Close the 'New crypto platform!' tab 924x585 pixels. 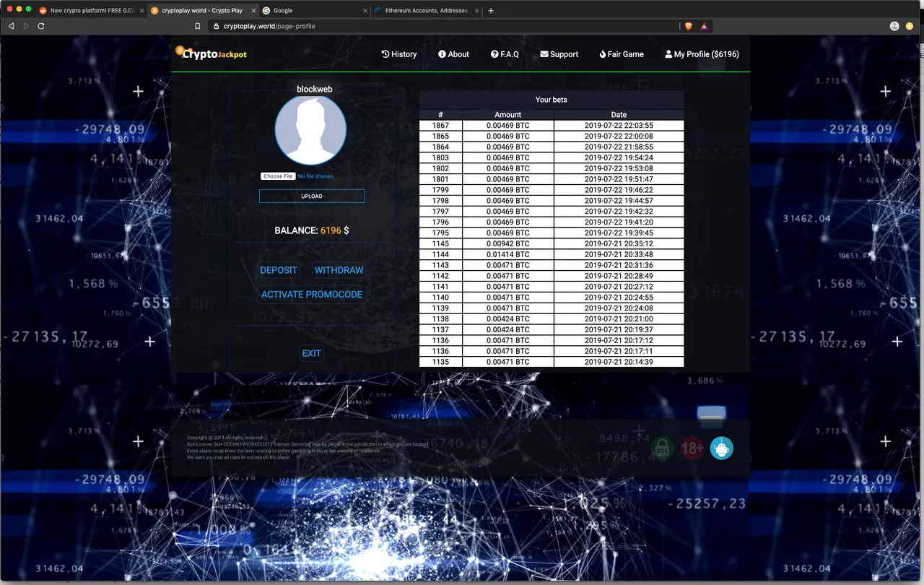[x=141, y=11]
